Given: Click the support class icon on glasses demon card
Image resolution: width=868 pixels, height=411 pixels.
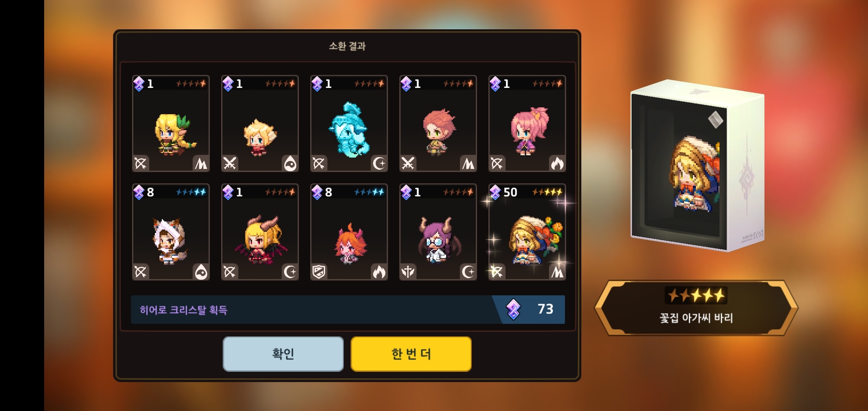Looking at the screenshot, I should pos(408,272).
